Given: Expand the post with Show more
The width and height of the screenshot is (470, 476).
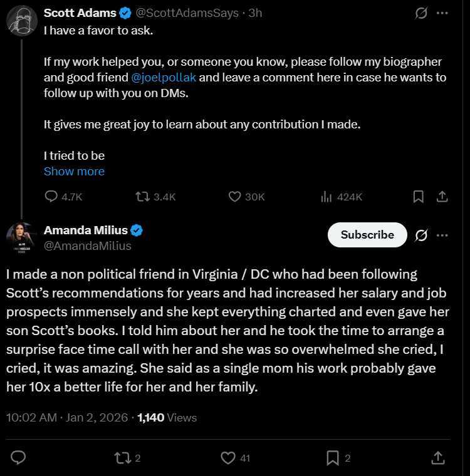Looking at the screenshot, I should coord(74,171).
